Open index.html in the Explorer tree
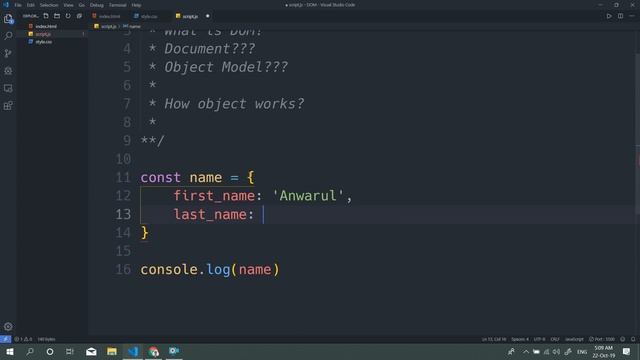640x360 pixels. [x=46, y=26]
